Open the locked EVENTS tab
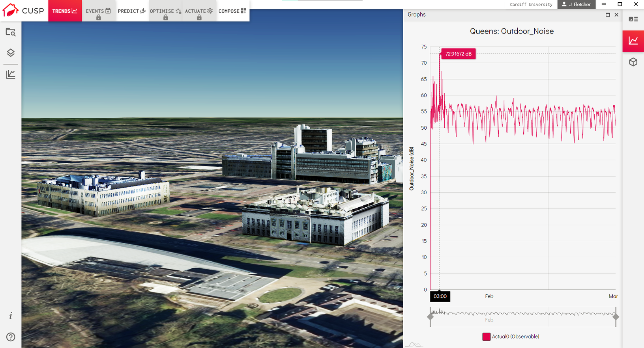 [98, 11]
